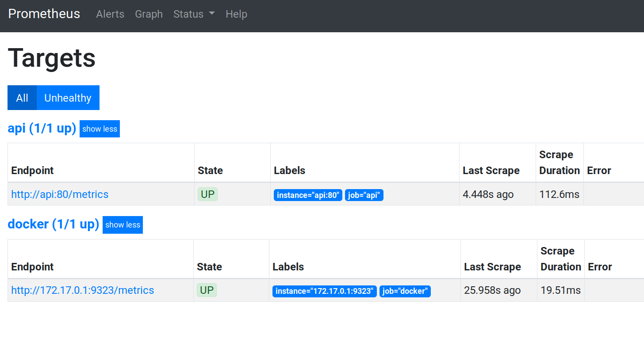Go to the Alerts page
Viewport: 644px width, 357px height.
pyautogui.click(x=110, y=14)
